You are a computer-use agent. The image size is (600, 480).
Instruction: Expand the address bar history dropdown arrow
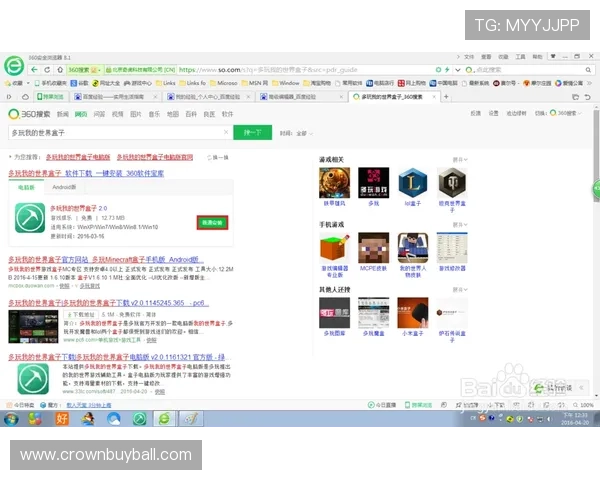458,70
